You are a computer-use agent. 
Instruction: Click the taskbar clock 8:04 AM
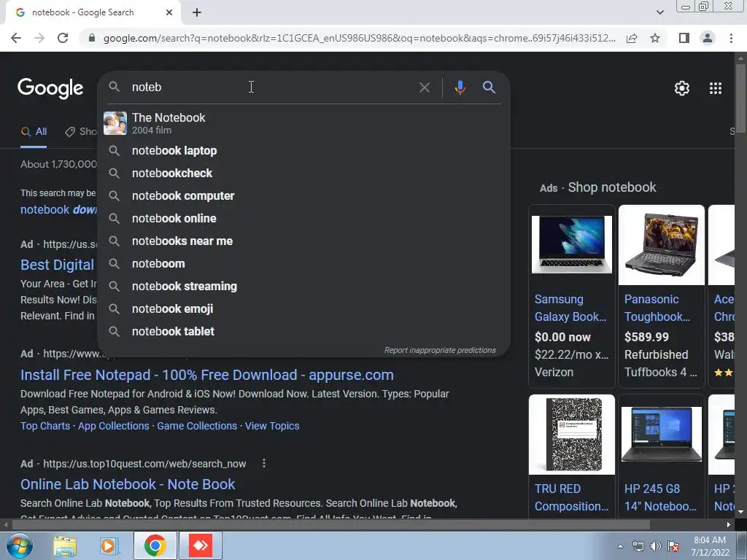point(710,545)
